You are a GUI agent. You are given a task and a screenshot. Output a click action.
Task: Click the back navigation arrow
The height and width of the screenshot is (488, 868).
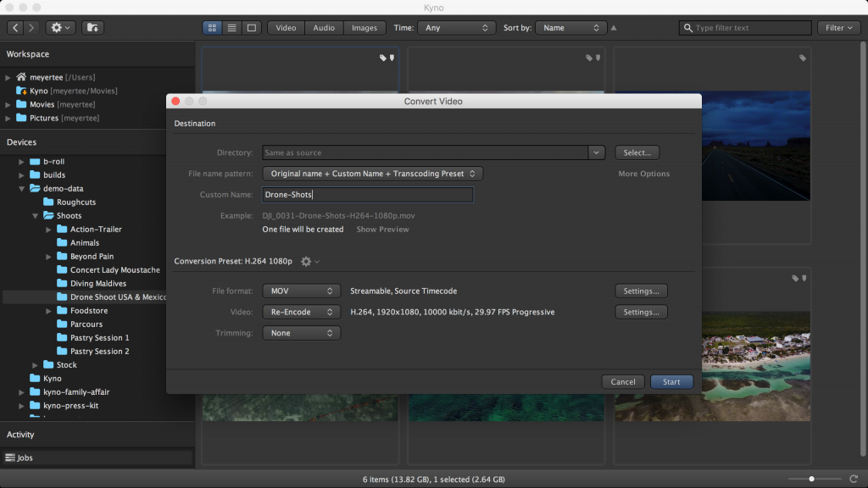click(x=14, y=27)
